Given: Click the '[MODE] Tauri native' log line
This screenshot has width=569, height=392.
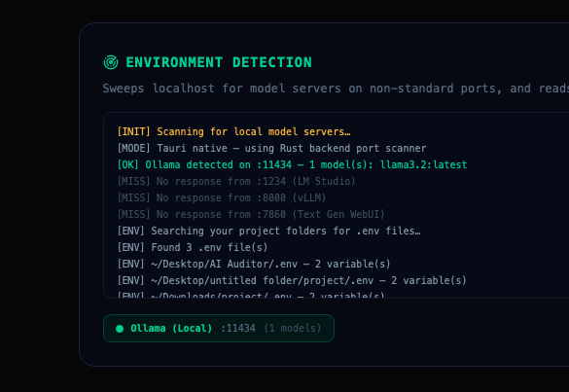Looking at the screenshot, I should [271, 148].
